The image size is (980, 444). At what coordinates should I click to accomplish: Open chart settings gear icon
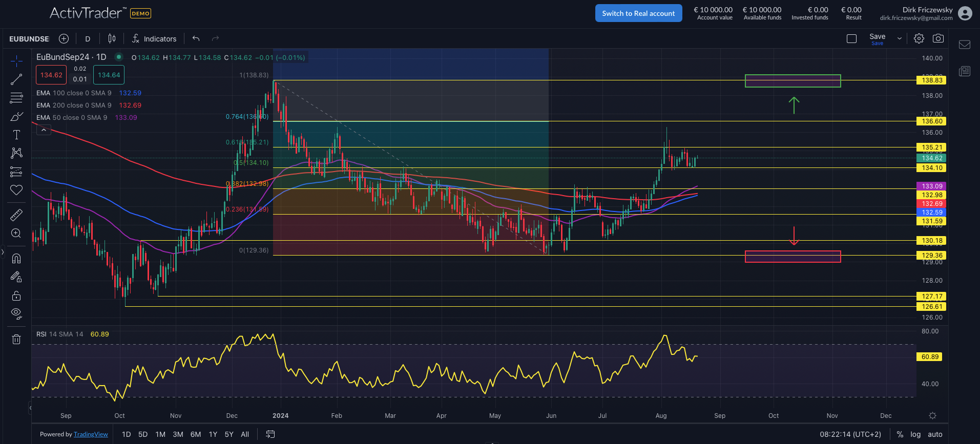click(x=919, y=38)
